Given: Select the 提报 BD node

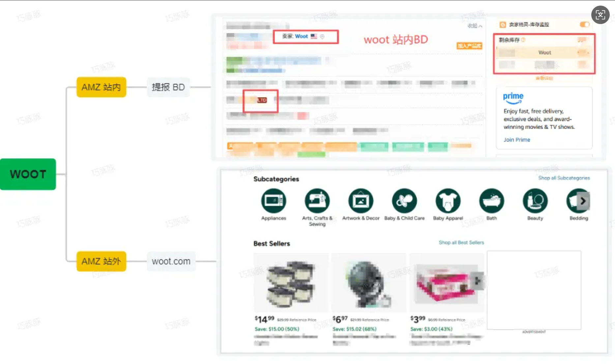Looking at the screenshot, I should (x=168, y=87).
